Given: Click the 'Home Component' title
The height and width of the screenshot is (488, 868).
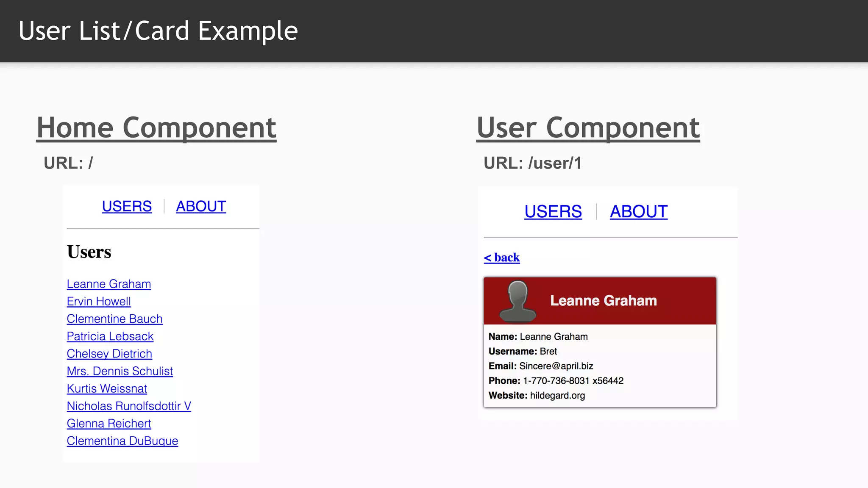Looking at the screenshot, I should pos(156,128).
